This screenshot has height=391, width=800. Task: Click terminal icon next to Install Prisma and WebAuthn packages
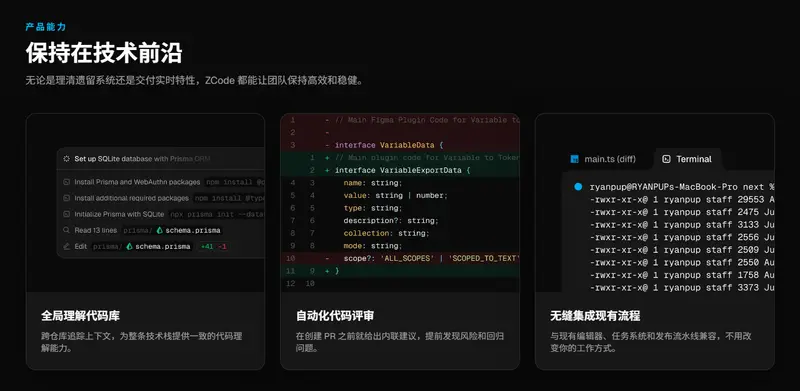[x=66, y=182]
